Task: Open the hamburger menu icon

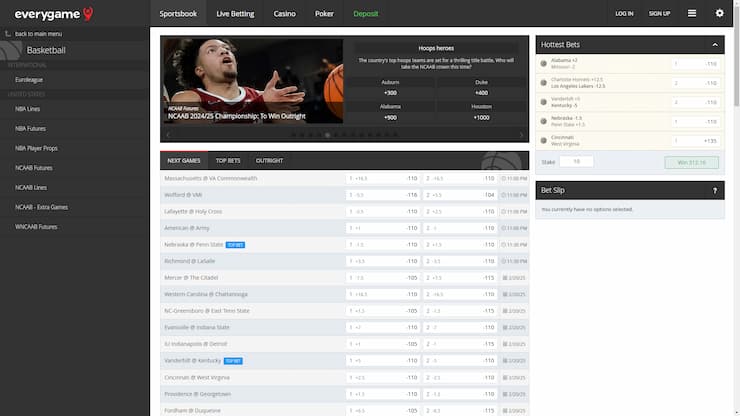Action: tap(692, 13)
